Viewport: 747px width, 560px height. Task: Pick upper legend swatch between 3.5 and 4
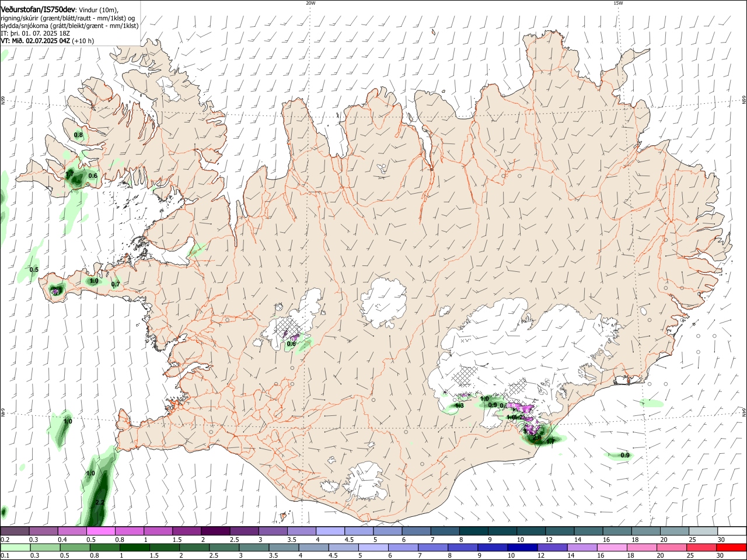pyautogui.click(x=302, y=531)
